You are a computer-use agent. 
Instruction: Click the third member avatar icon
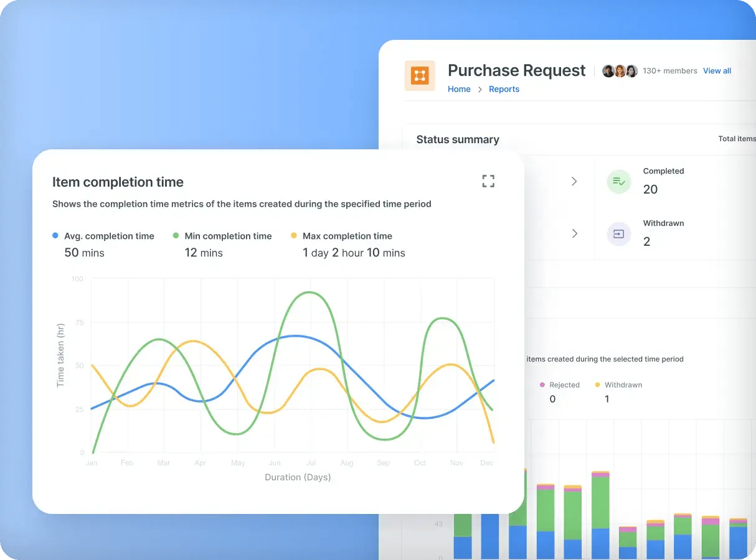pos(631,70)
